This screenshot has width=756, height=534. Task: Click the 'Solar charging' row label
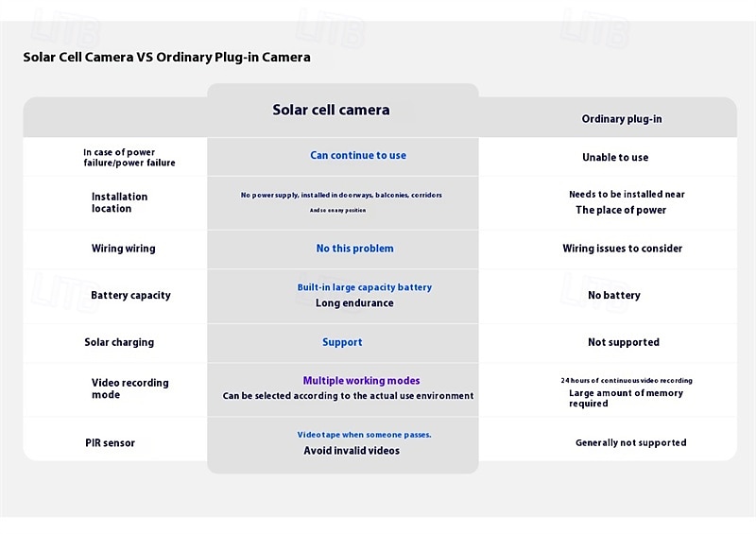click(x=119, y=342)
